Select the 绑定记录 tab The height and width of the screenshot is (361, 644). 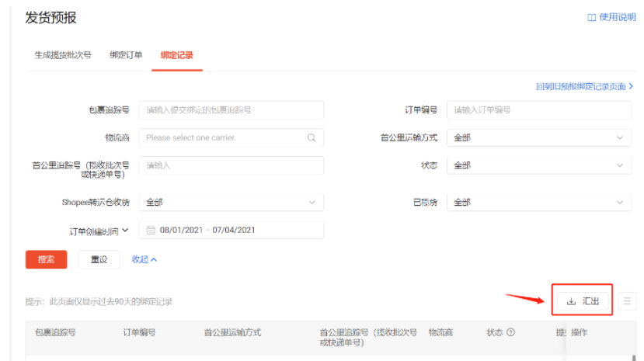click(176, 55)
